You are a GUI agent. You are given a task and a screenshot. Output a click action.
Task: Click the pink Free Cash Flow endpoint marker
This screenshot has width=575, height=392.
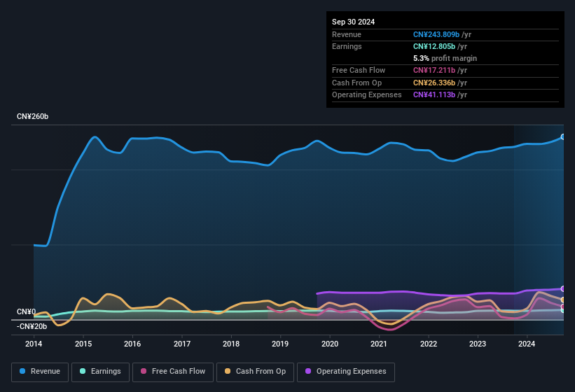(562, 307)
